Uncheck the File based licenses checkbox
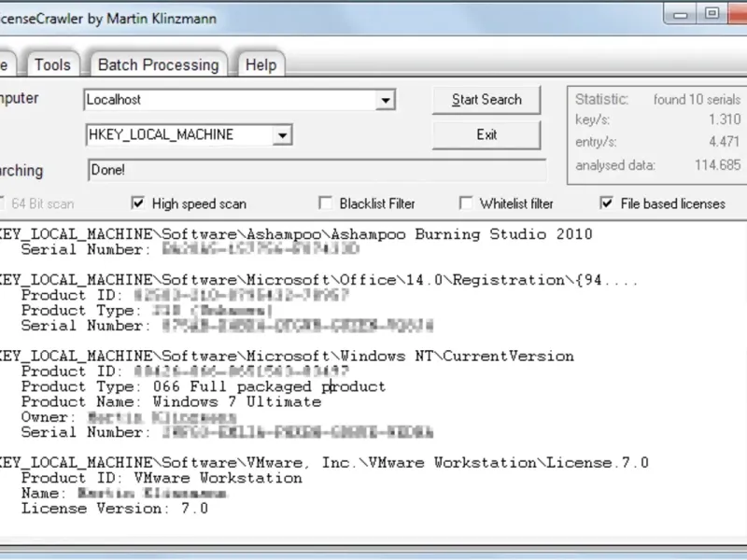The height and width of the screenshot is (560, 747). point(606,203)
